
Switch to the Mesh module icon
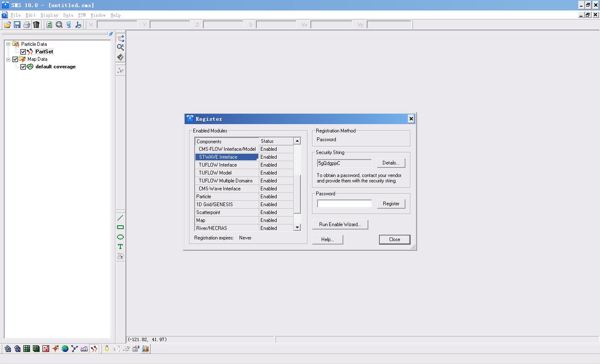pyautogui.click(x=7, y=349)
